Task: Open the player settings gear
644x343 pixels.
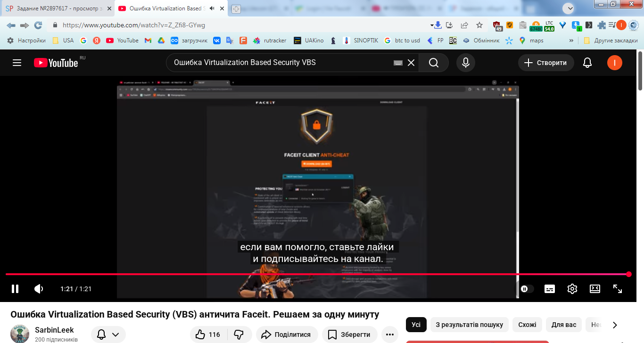Action: tap(572, 289)
